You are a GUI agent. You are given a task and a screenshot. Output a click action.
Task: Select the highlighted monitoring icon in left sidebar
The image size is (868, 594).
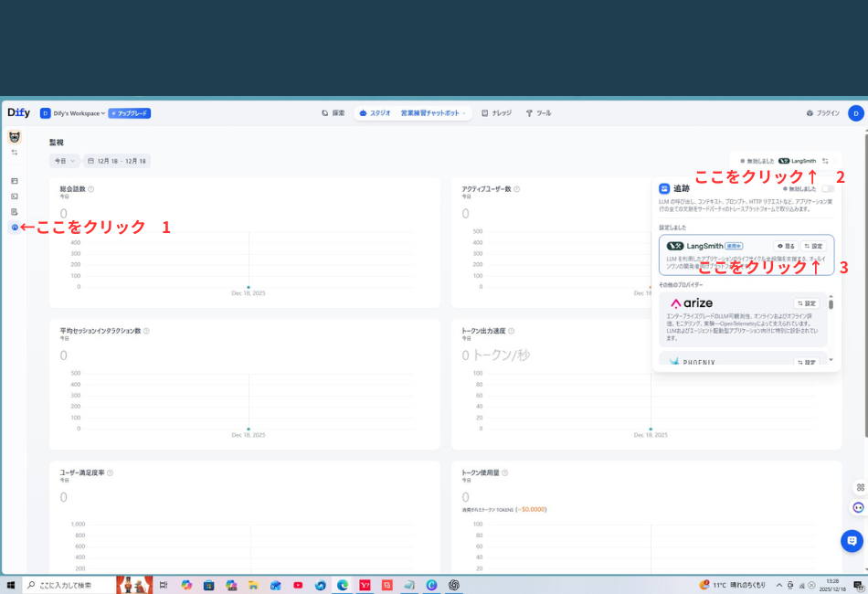pyautogui.click(x=14, y=226)
